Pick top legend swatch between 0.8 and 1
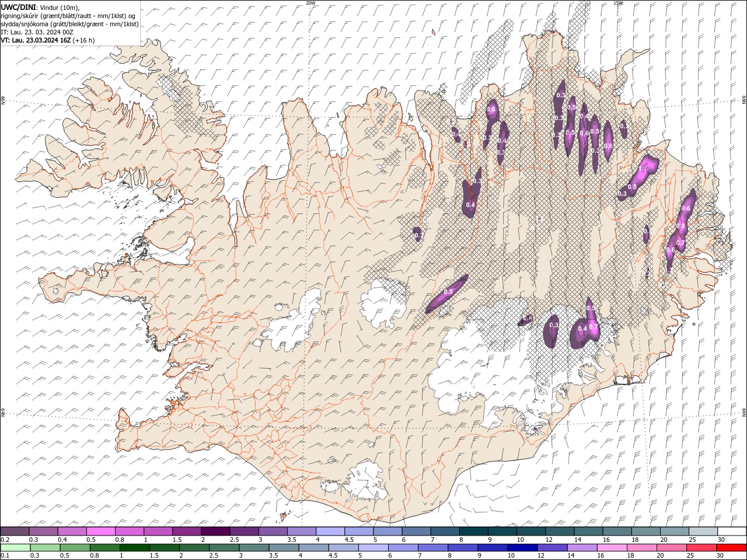 coord(129,531)
